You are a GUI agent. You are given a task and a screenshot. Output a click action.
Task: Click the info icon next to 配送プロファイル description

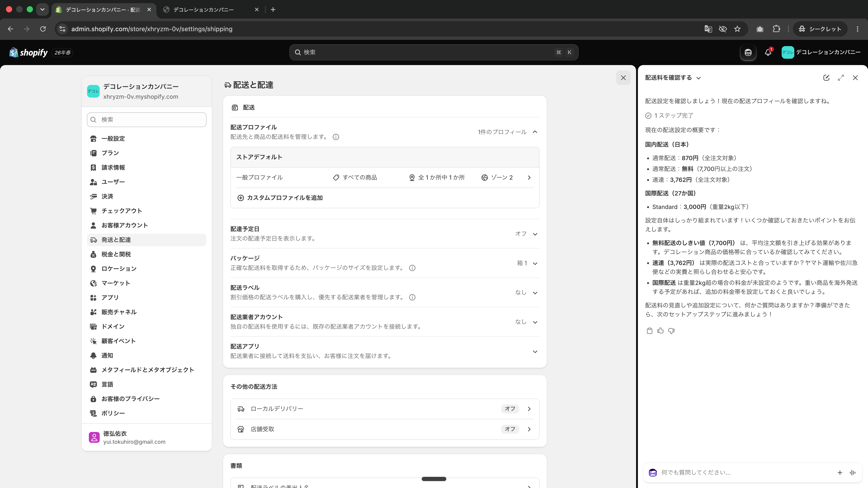coord(336,137)
